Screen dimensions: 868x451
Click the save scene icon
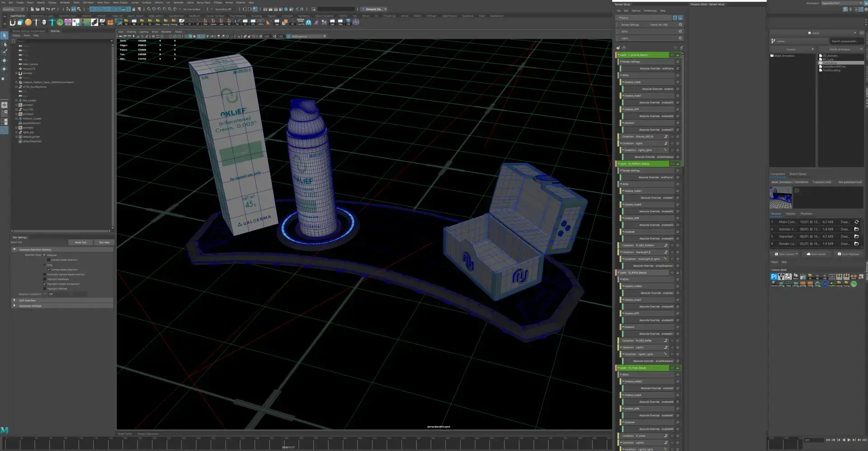point(43,9)
